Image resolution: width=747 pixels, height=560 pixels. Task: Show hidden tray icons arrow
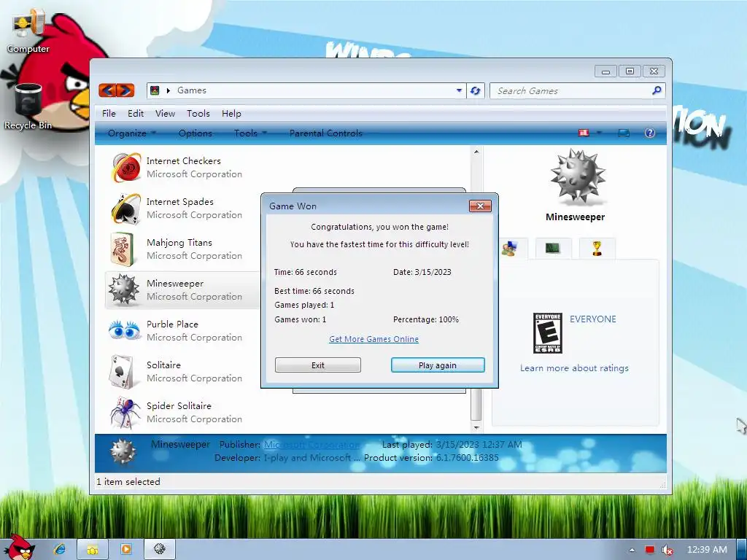point(632,550)
